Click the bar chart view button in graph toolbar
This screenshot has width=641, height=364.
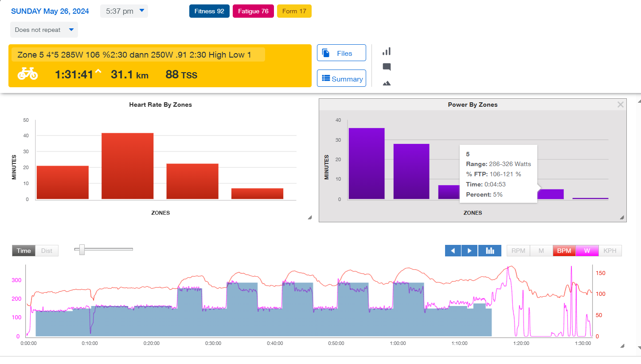[x=490, y=251]
